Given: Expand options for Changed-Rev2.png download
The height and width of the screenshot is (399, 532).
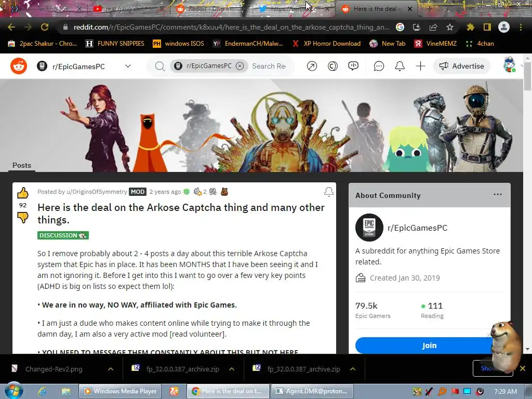Looking at the screenshot, I should (111, 369).
